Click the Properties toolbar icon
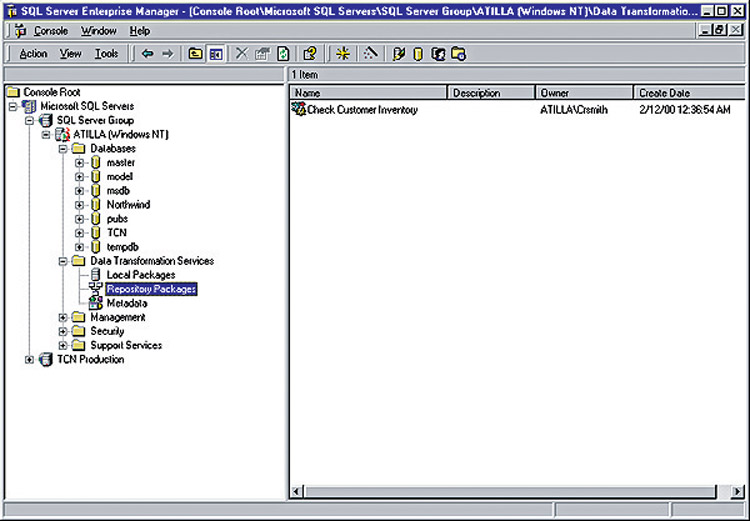The image size is (750, 521). (x=262, y=54)
